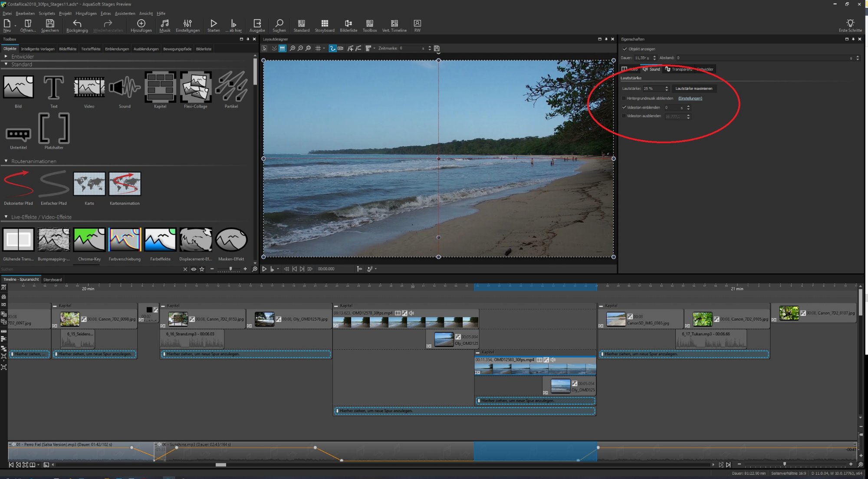868x479 pixels.
Task: Click the timeline horizontal scrollbar thumb
Action: point(221,465)
